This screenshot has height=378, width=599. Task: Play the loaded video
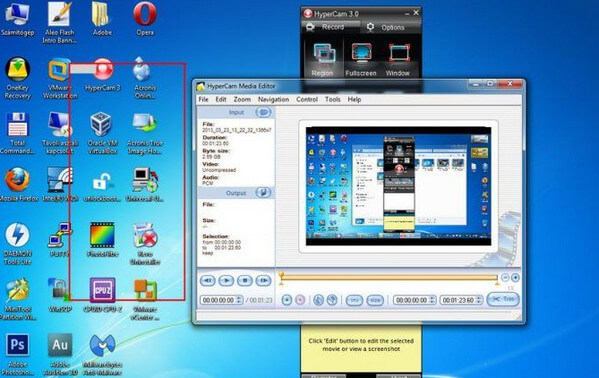(226, 281)
